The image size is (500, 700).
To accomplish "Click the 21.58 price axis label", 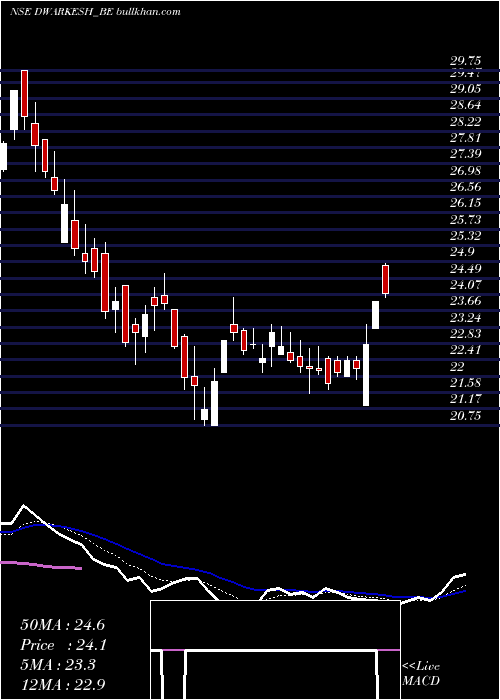I will (x=466, y=383).
